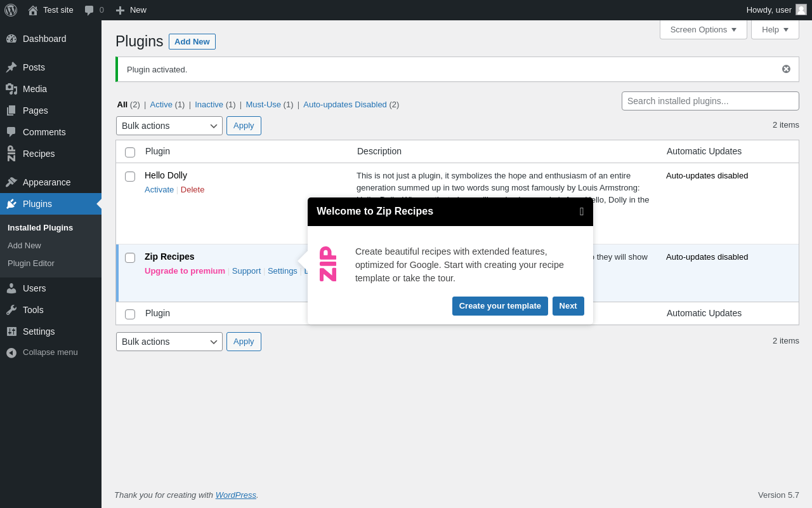Open Zip Recipes Support link
Screen dimensions: 812x508
click(x=246, y=271)
